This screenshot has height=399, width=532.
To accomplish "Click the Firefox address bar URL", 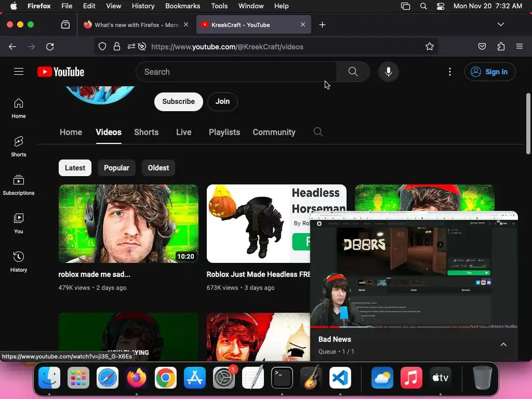I will tap(228, 46).
